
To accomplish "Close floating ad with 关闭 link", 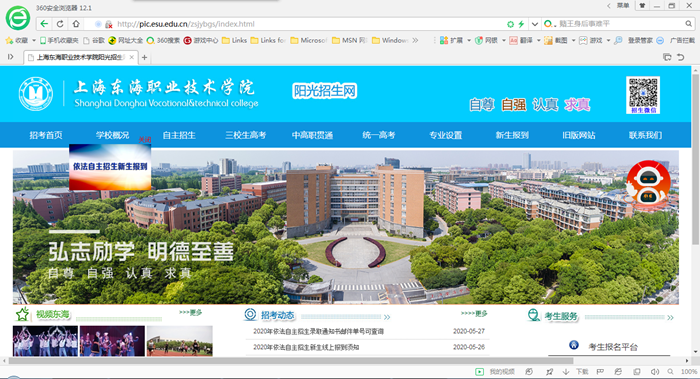I will (x=145, y=140).
